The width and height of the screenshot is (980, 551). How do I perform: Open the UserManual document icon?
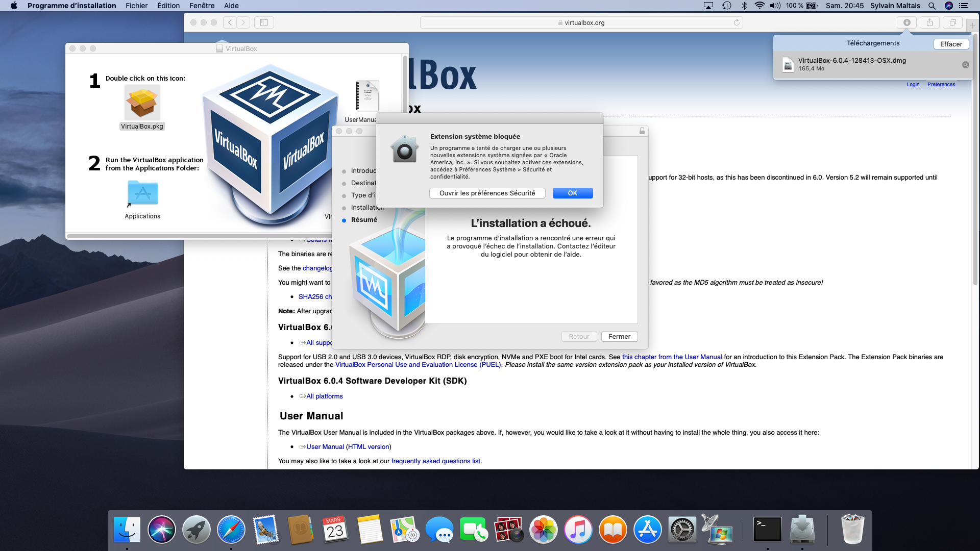click(x=367, y=96)
